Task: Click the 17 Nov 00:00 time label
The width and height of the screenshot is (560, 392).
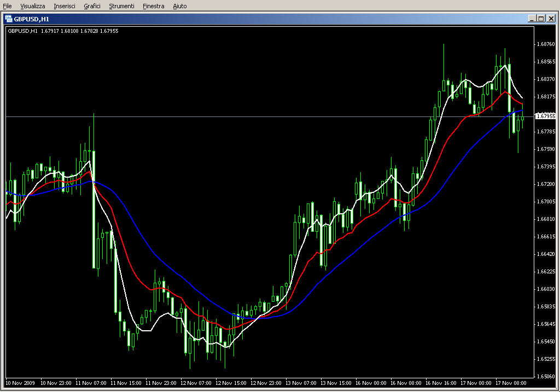Action: click(x=476, y=383)
